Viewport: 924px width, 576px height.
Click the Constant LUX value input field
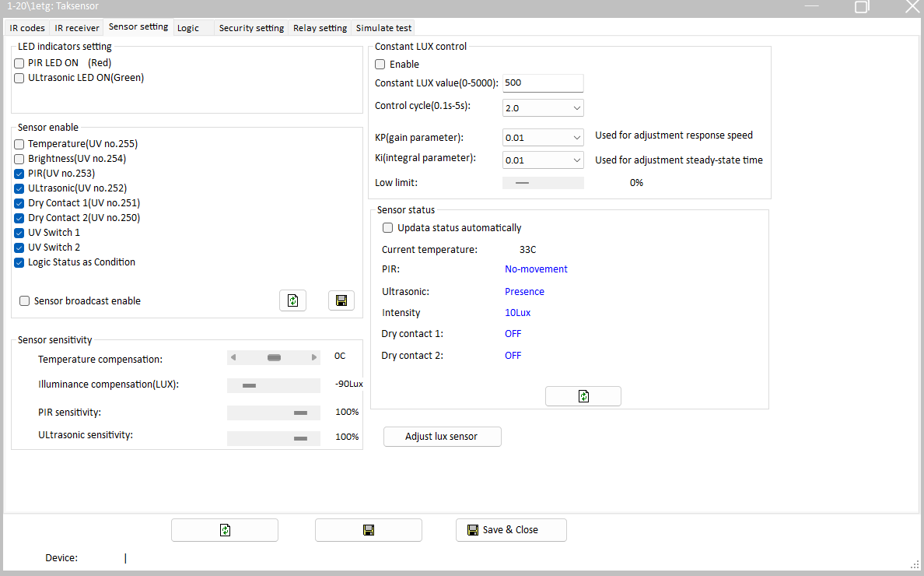pyautogui.click(x=543, y=83)
